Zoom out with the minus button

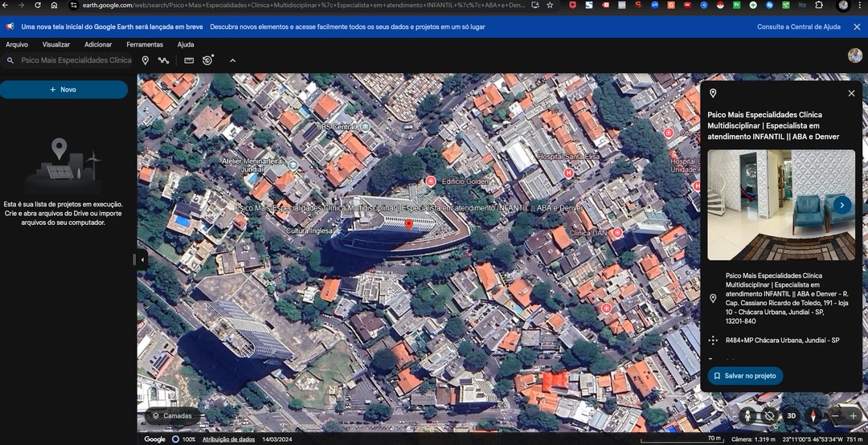[836, 415]
